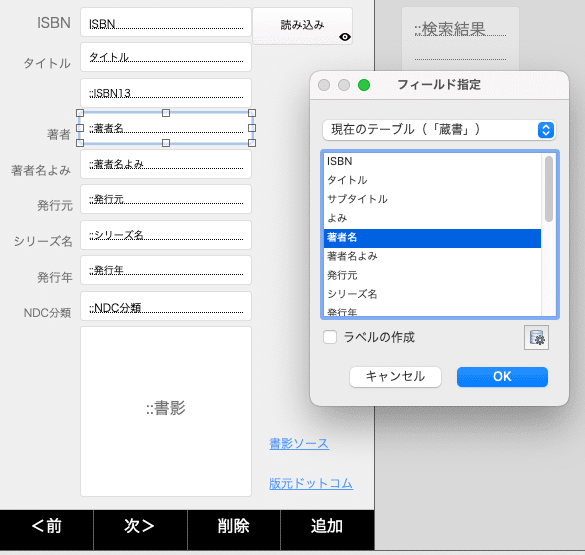Click the NDC分類 label text
The height and width of the screenshot is (555, 585).
tap(47, 313)
